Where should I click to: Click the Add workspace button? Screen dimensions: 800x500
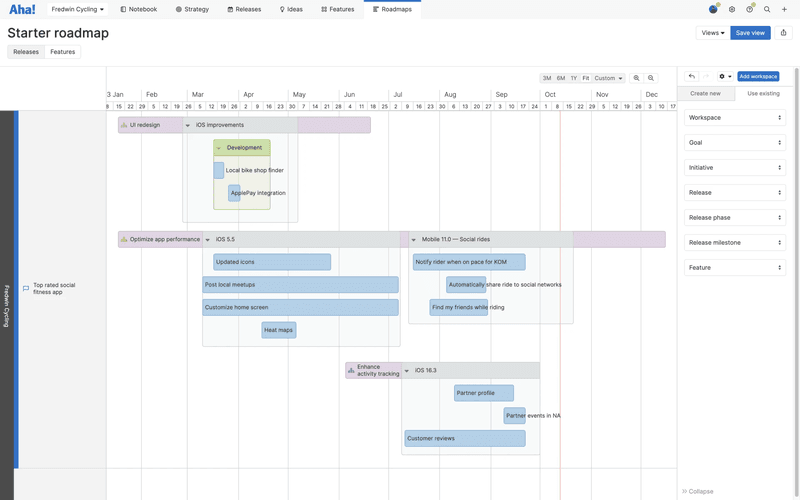tap(758, 77)
